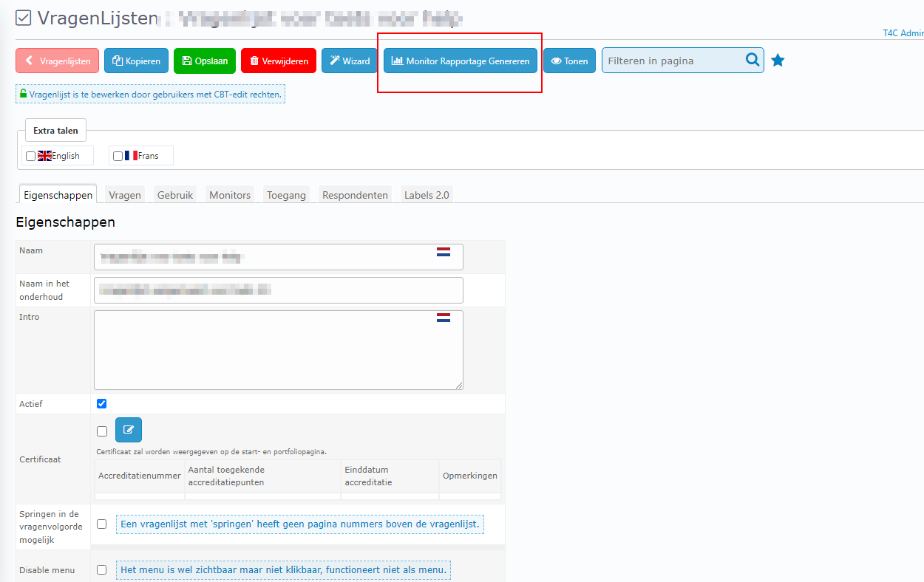Screen dimensions: 924x582
Task: Click the star favorite icon
Action: [778, 61]
